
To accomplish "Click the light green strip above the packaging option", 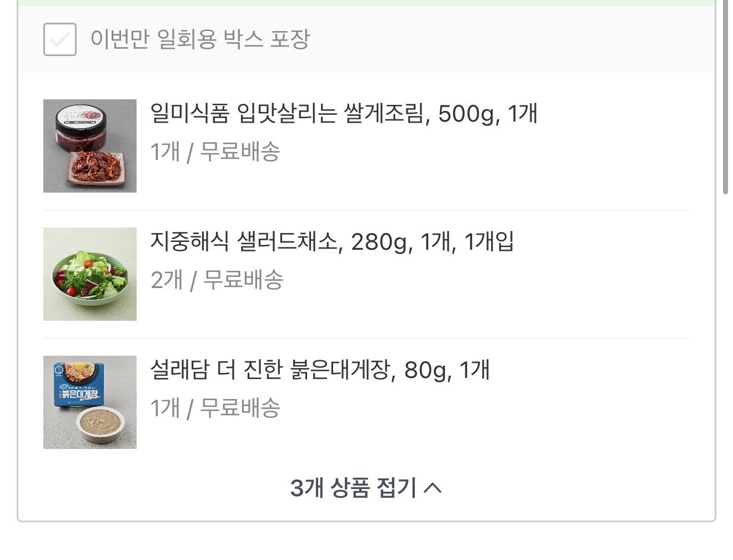I will point(366,3).
